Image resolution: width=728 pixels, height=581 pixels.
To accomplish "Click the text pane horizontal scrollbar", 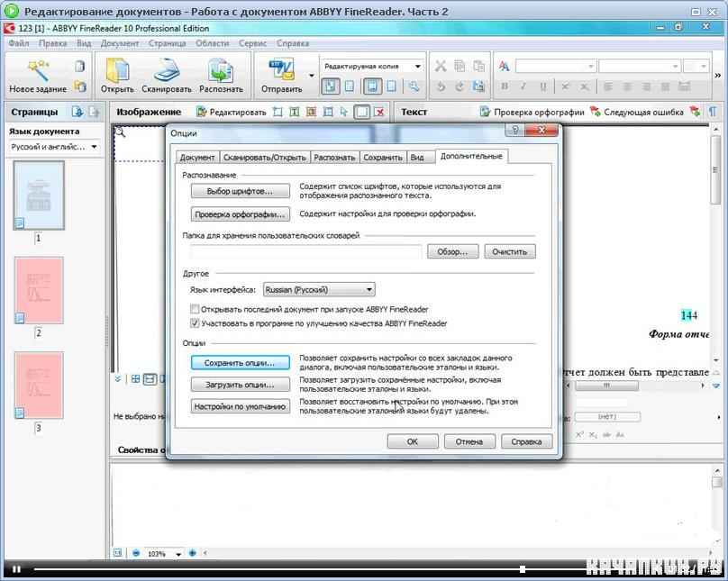I will pos(607,386).
